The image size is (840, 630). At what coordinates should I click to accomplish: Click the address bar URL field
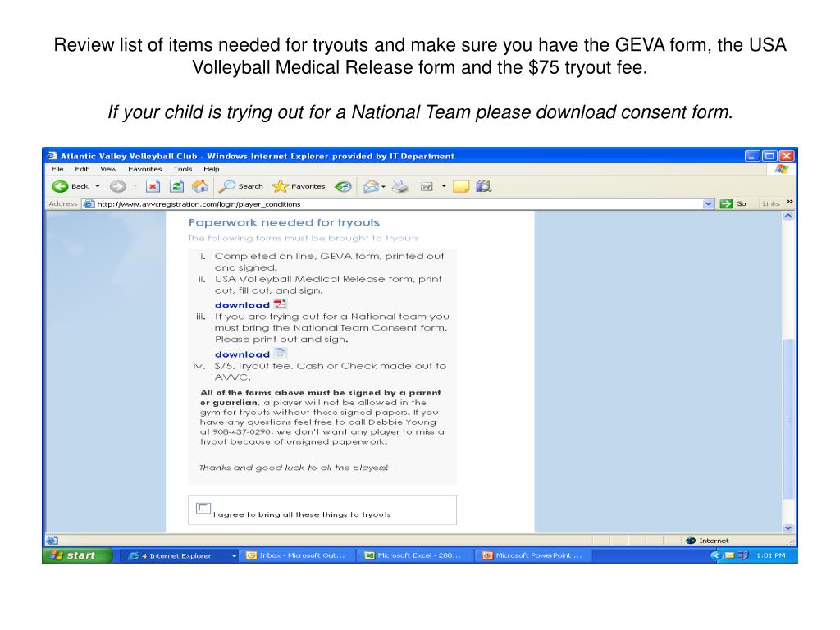click(x=396, y=203)
